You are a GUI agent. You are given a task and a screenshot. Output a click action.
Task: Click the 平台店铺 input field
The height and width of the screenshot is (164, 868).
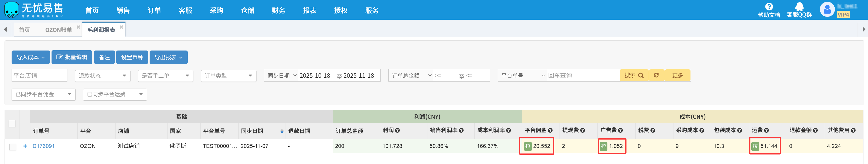(x=39, y=76)
